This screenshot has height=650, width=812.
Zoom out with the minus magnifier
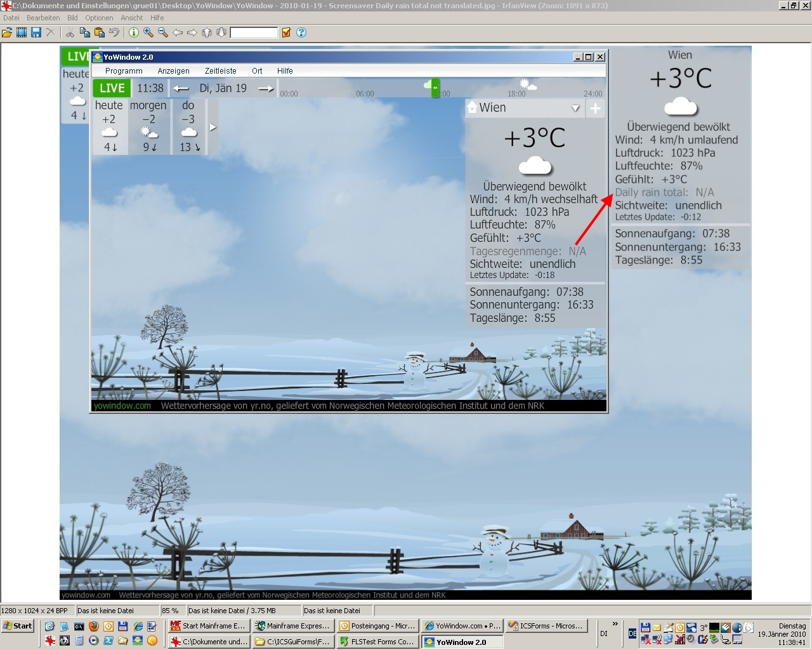[163, 32]
